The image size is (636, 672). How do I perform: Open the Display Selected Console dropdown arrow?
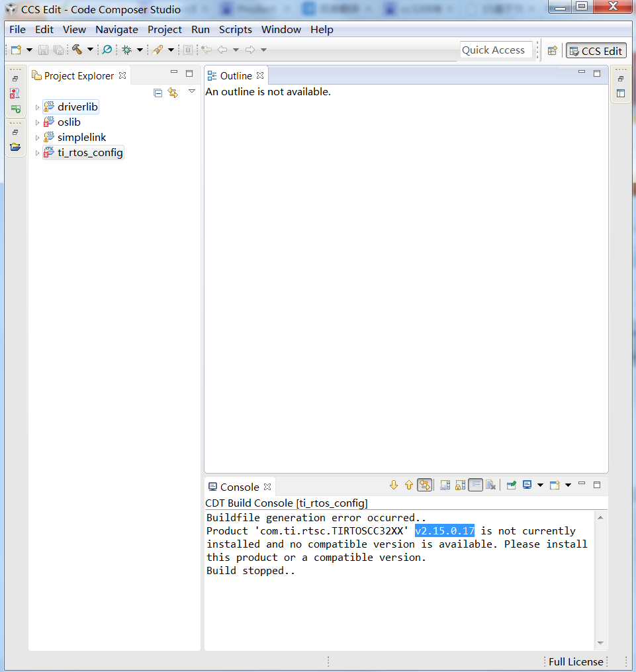[540, 485]
